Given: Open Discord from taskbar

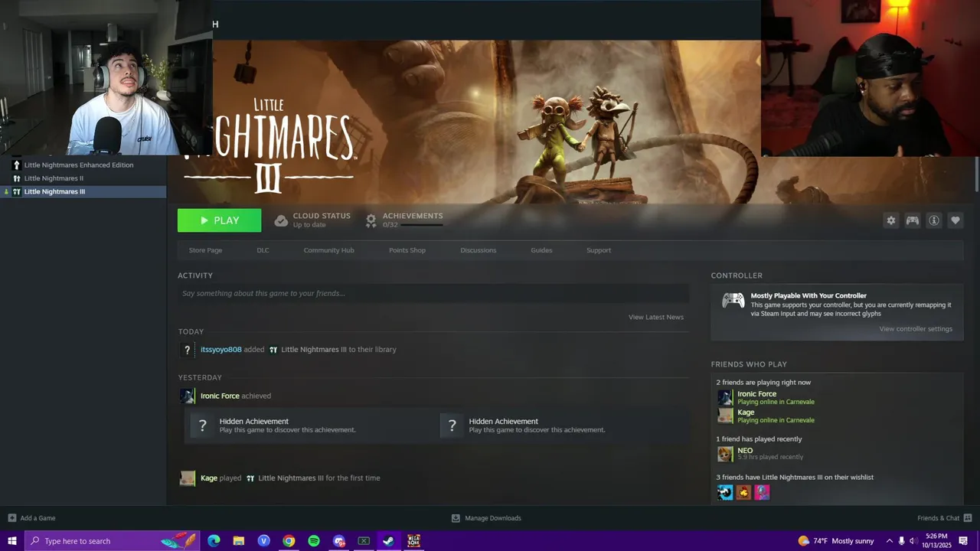Looking at the screenshot, I should [x=339, y=541].
